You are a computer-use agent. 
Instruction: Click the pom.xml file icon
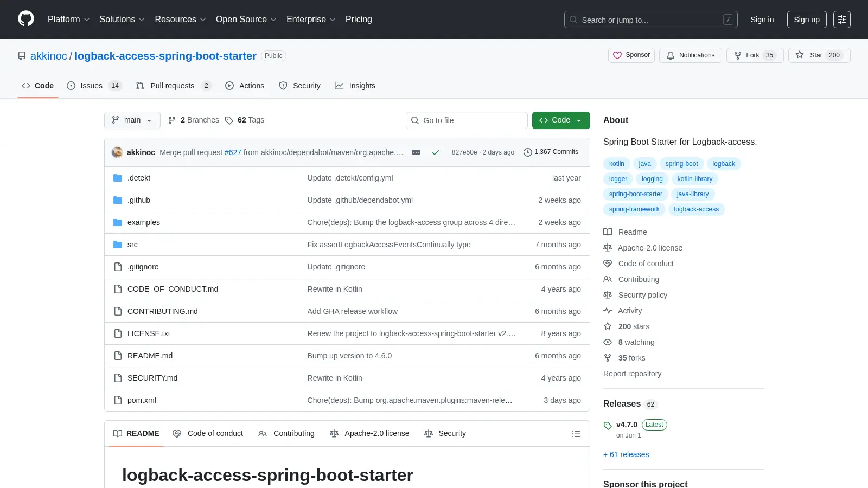click(118, 400)
